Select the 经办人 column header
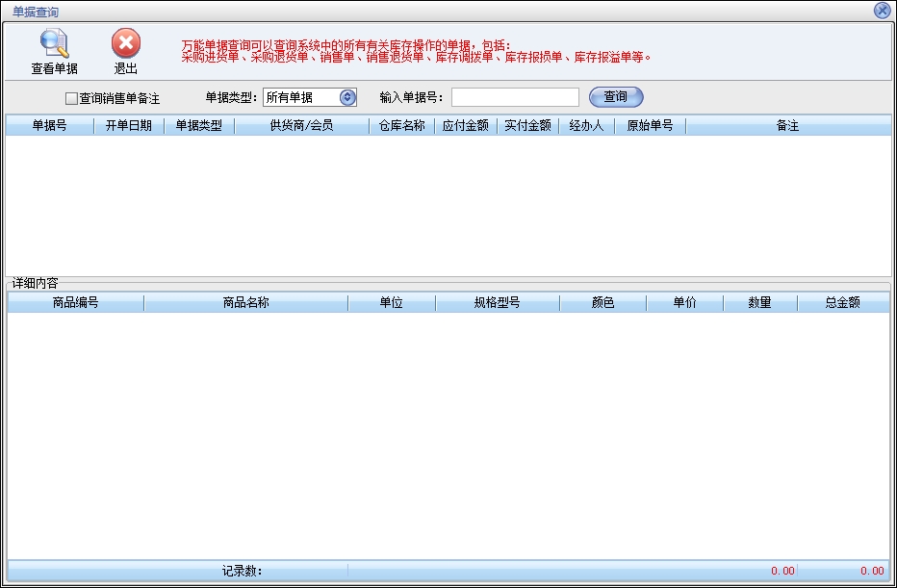Viewport: 897px width, 588px height. (586, 126)
